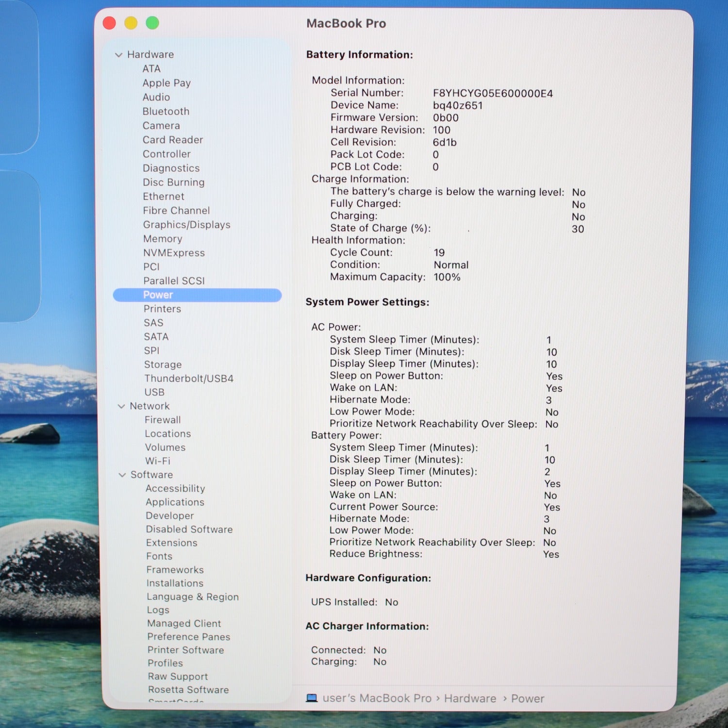Image resolution: width=728 pixels, height=728 pixels.
Task: Click the laptop icon in path bar
Action: tap(312, 698)
